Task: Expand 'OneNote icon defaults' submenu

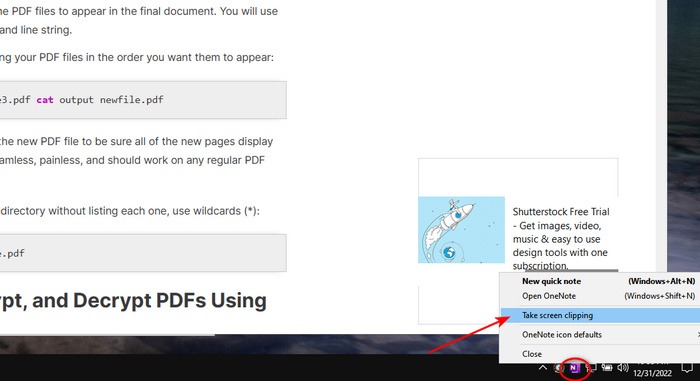Action: (x=600, y=335)
